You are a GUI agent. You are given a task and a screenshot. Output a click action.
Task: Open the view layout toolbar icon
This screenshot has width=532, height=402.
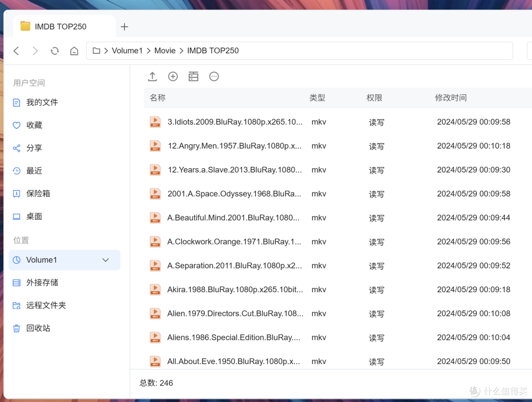194,77
